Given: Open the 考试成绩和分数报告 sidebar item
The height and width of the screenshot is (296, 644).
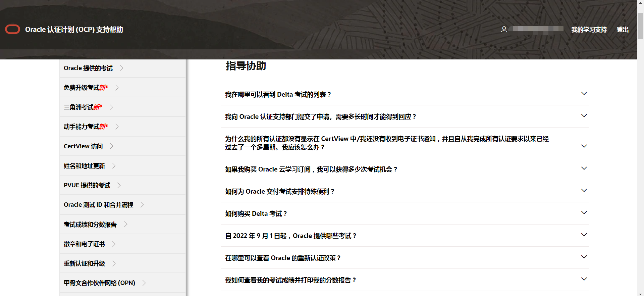Looking at the screenshot, I should [122, 225].
